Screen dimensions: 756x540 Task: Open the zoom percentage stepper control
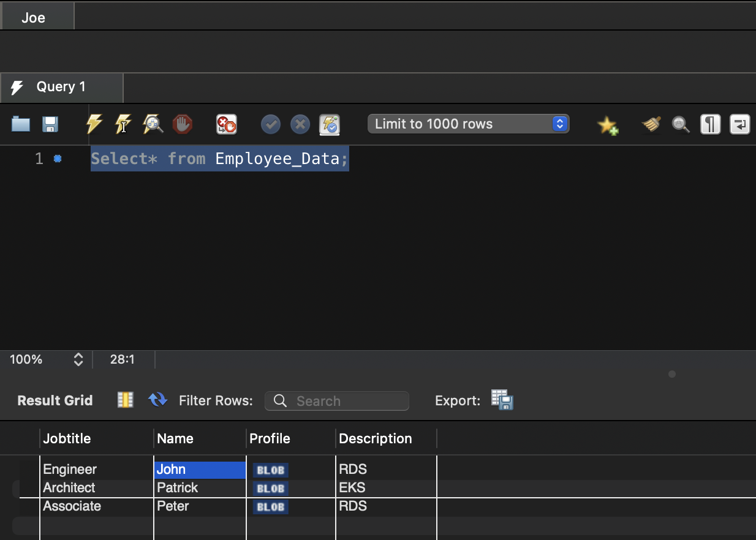[x=78, y=359]
